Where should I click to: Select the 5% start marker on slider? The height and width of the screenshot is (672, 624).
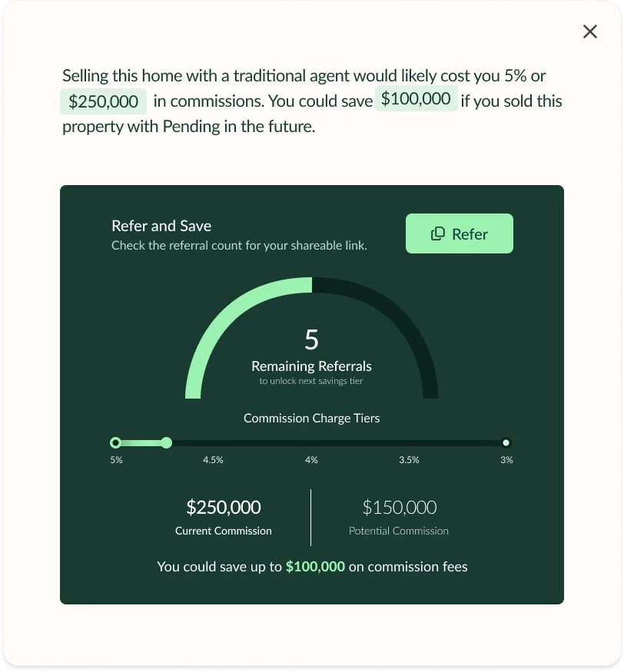point(115,442)
